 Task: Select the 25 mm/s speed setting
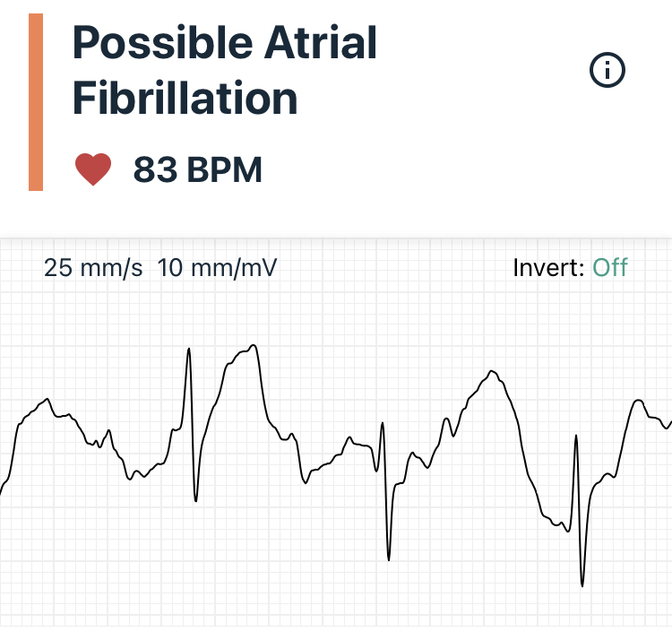pyautogui.click(x=93, y=267)
